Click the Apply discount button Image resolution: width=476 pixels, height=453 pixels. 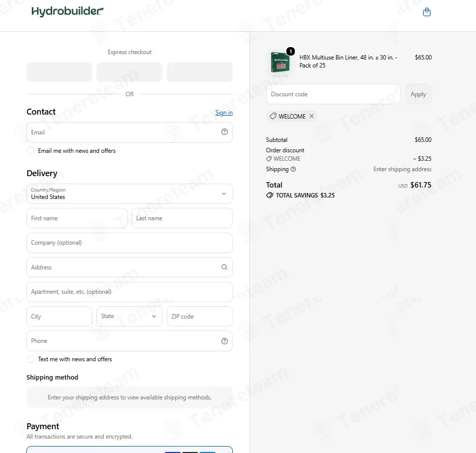pos(418,94)
